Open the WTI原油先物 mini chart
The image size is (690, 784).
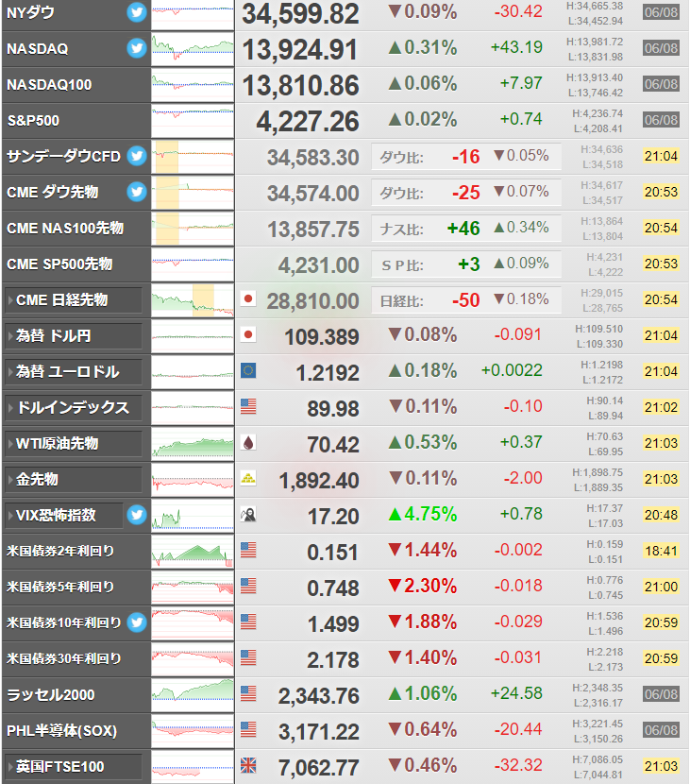tap(193, 445)
